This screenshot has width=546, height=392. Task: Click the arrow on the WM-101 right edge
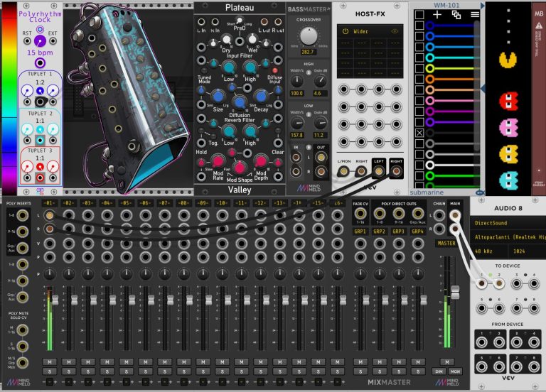(483, 89)
